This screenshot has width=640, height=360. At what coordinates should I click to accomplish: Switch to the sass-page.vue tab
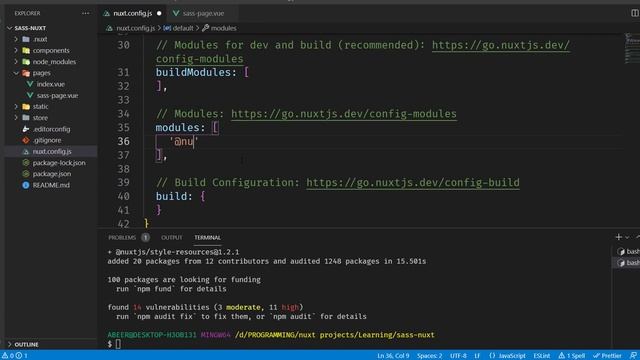click(203, 13)
